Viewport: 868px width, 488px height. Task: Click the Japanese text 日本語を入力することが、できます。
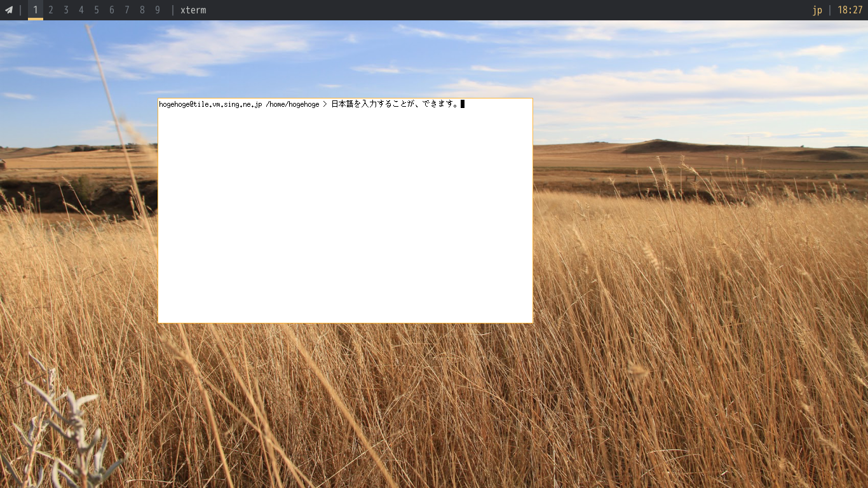click(x=395, y=104)
